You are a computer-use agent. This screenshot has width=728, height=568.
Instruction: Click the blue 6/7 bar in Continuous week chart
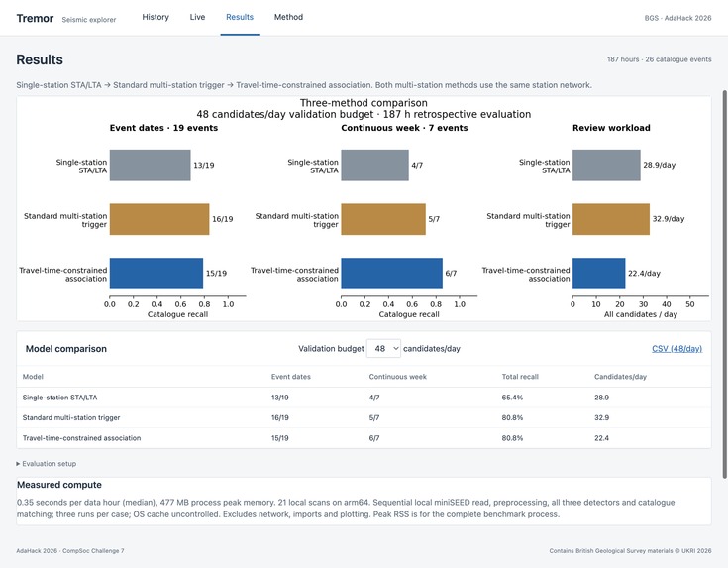click(x=392, y=274)
